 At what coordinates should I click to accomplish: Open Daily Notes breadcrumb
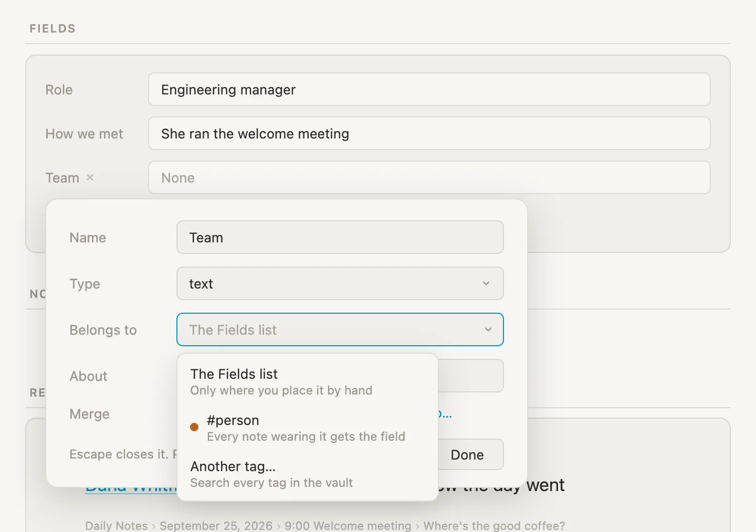(117, 526)
